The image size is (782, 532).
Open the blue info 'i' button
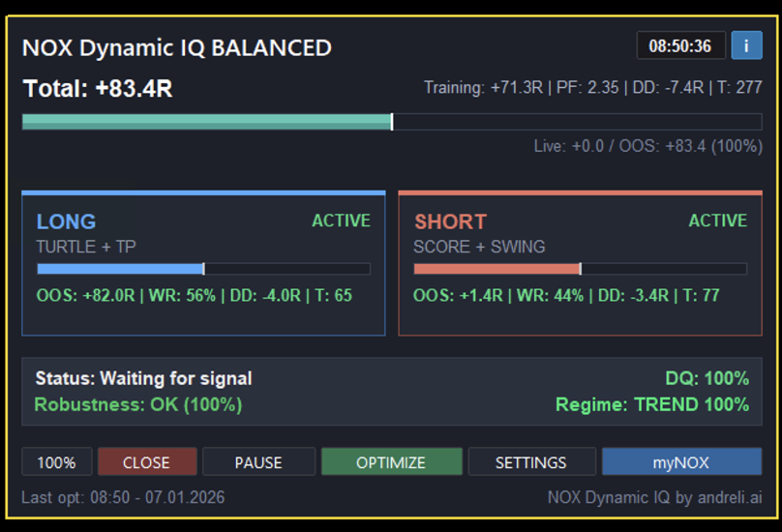746,45
